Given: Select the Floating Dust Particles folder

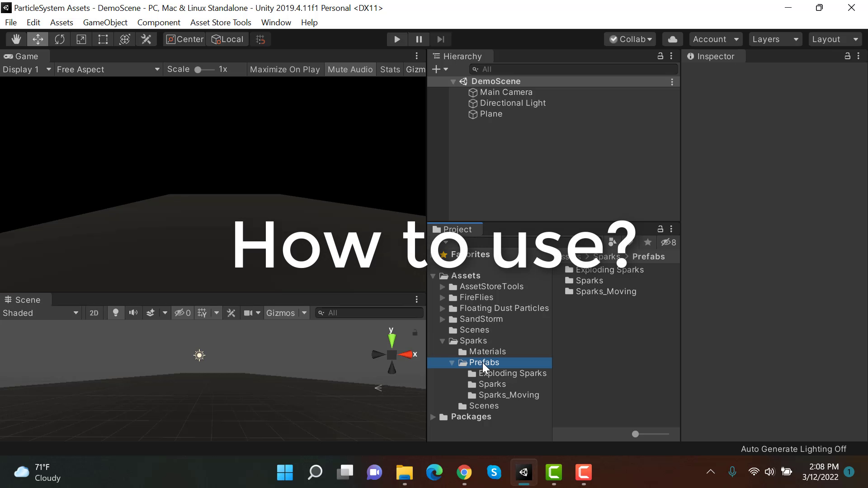Looking at the screenshot, I should point(499,308).
